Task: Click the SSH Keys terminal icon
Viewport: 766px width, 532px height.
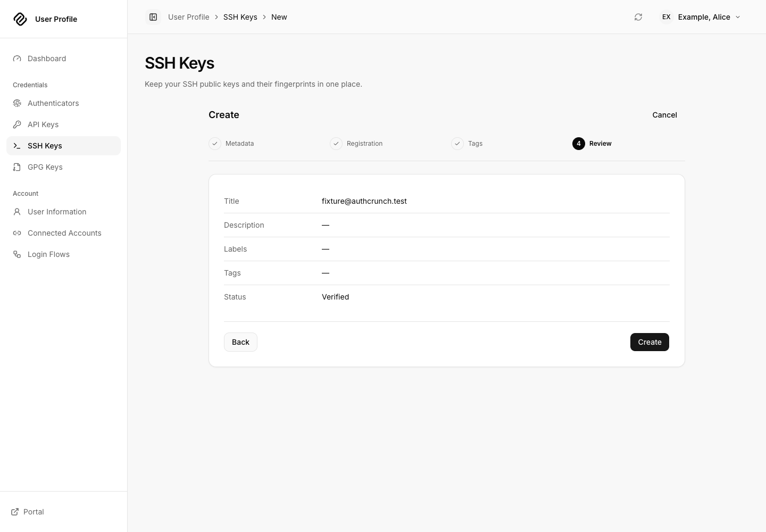Action: pos(17,146)
